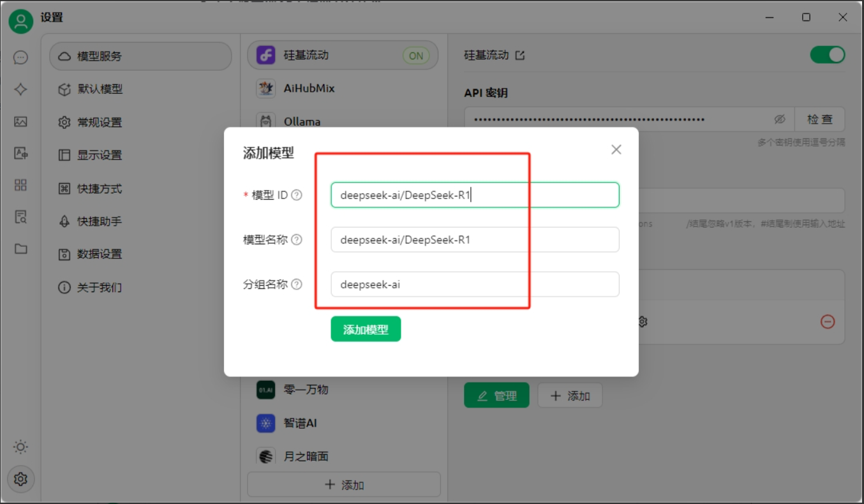Image resolution: width=864 pixels, height=504 pixels.
Task: Select the 零一万物 provider entry
Action: [343, 389]
